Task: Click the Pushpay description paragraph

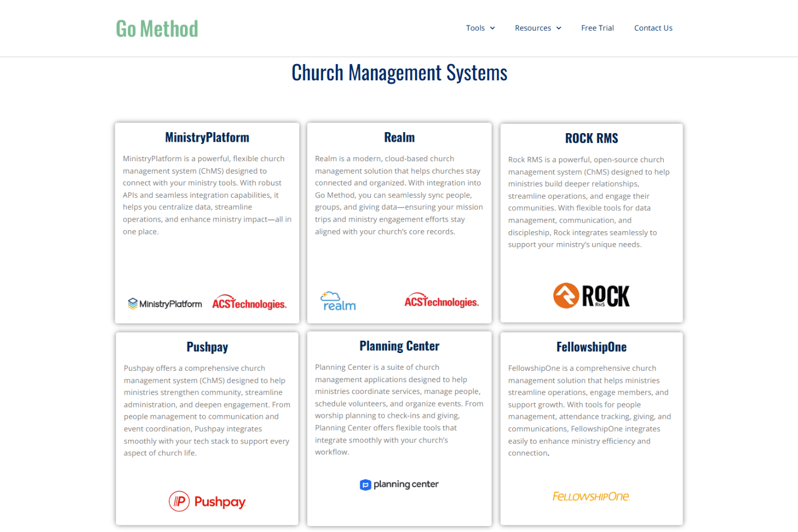Action: [x=207, y=411]
